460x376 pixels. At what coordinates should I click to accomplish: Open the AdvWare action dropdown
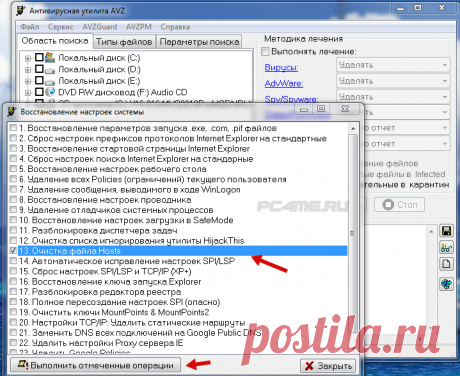[x=393, y=81]
